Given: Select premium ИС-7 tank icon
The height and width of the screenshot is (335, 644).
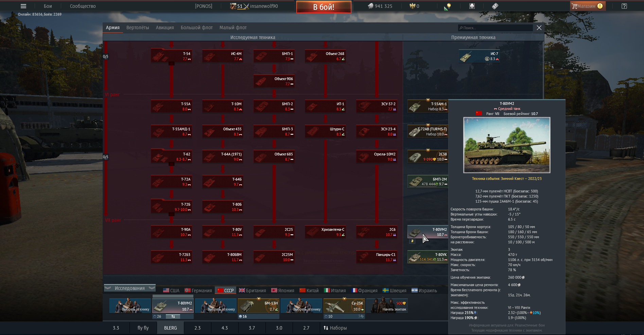Looking at the screenshot, I should tap(479, 56).
